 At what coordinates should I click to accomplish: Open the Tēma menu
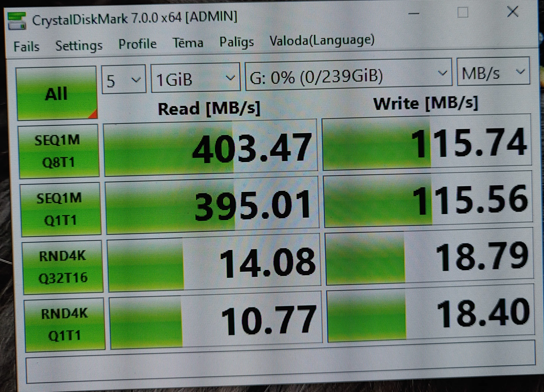188,43
